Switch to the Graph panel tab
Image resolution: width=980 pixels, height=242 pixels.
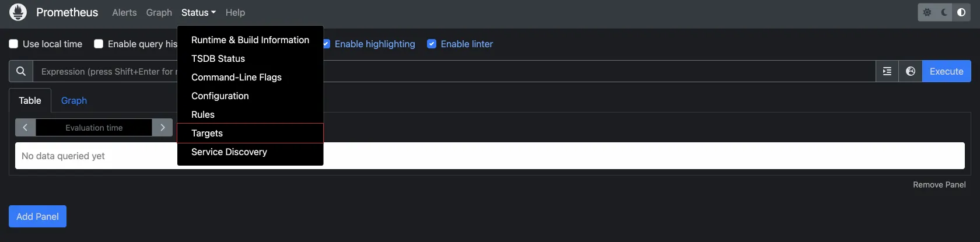click(x=74, y=100)
